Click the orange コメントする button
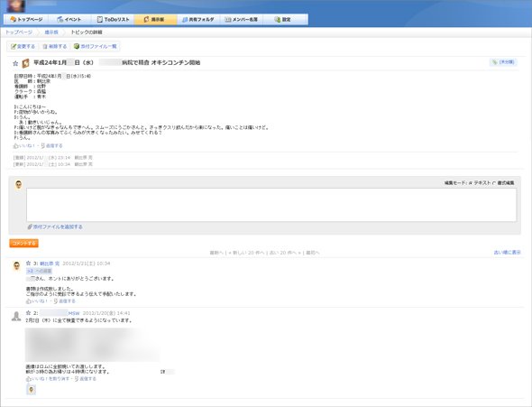 click(x=23, y=244)
